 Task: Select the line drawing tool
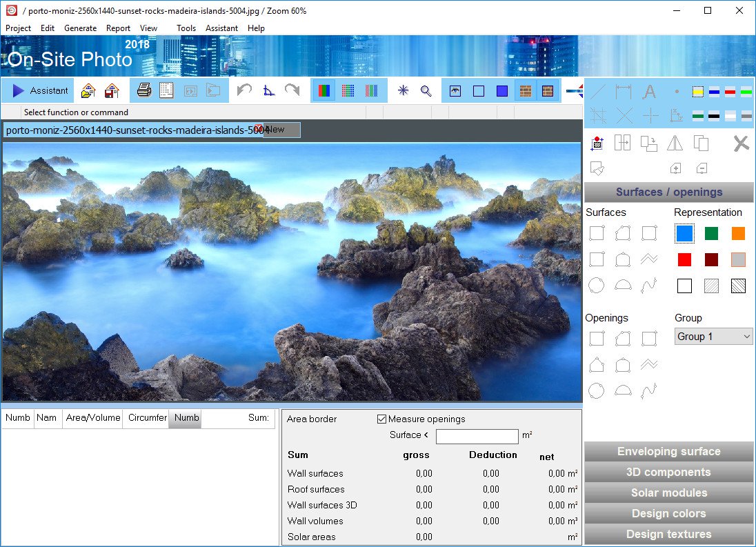click(598, 91)
